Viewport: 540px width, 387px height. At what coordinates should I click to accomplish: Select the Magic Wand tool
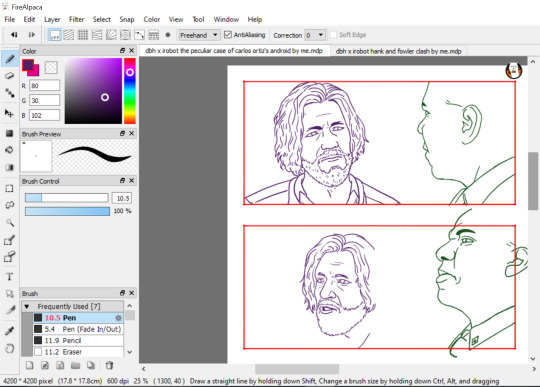pyautogui.click(x=10, y=222)
